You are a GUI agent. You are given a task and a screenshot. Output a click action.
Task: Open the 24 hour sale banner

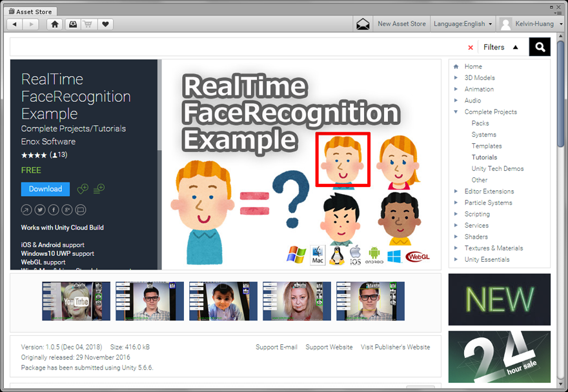click(x=499, y=357)
